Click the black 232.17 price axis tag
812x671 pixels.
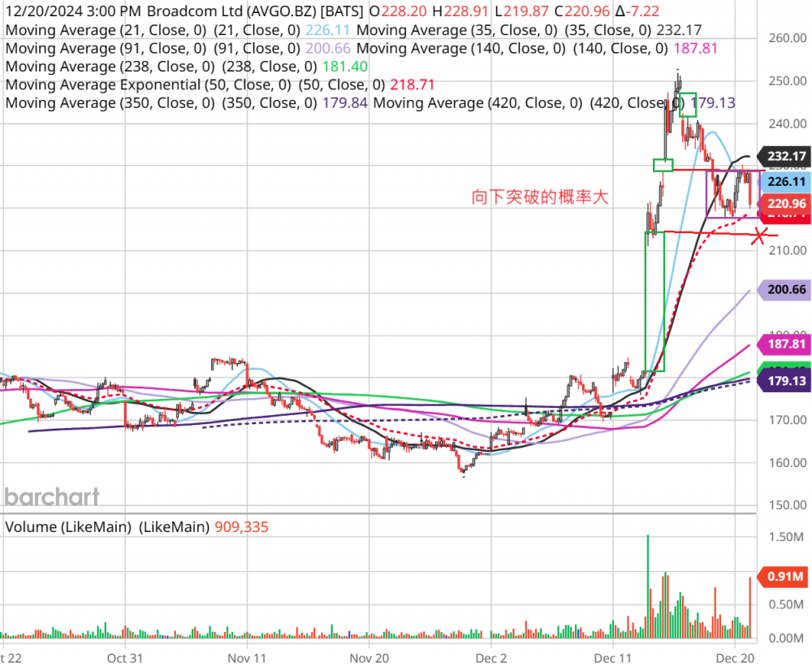pos(785,156)
